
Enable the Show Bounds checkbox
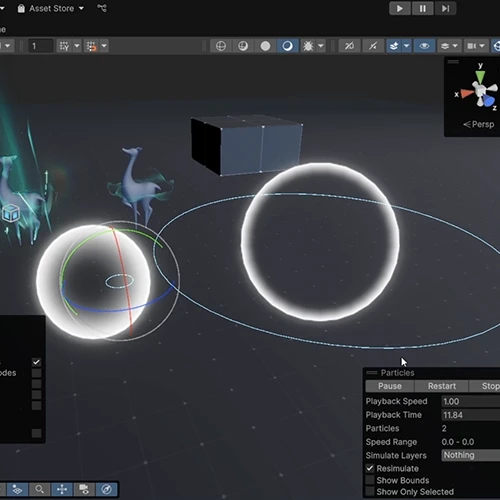pyautogui.click(x=370, y=480)
